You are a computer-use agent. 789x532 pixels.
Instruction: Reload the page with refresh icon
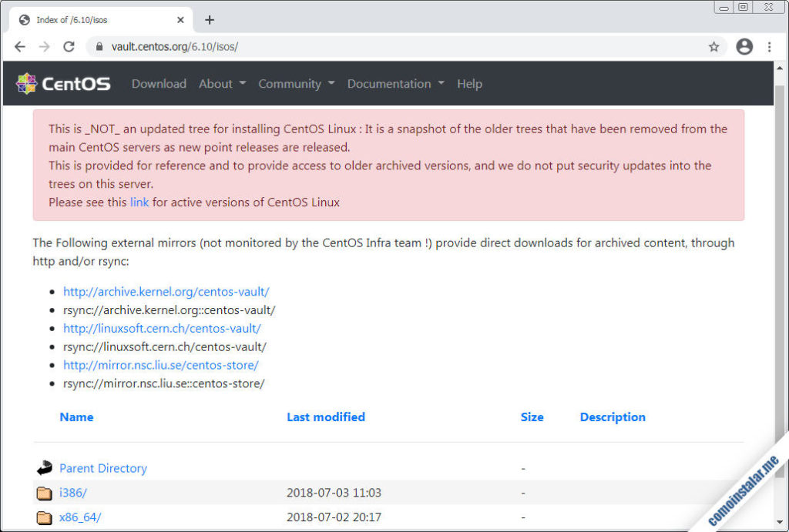coord(69,47)
